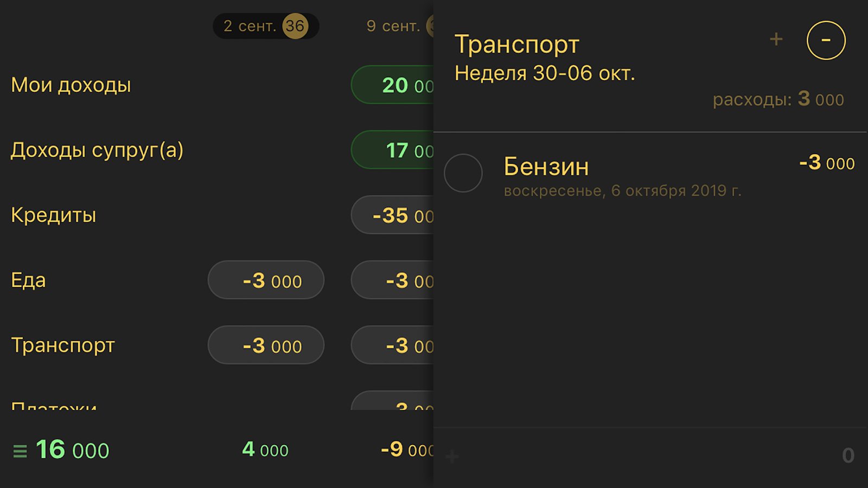
Task: Click the plus icon beside the minus circle
Action: [x=776, y=39]
